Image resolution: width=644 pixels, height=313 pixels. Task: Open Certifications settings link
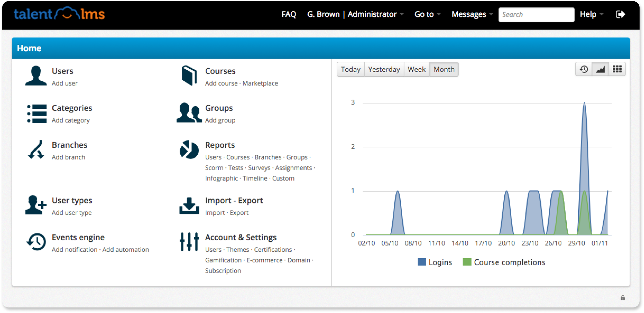(273, 250)
